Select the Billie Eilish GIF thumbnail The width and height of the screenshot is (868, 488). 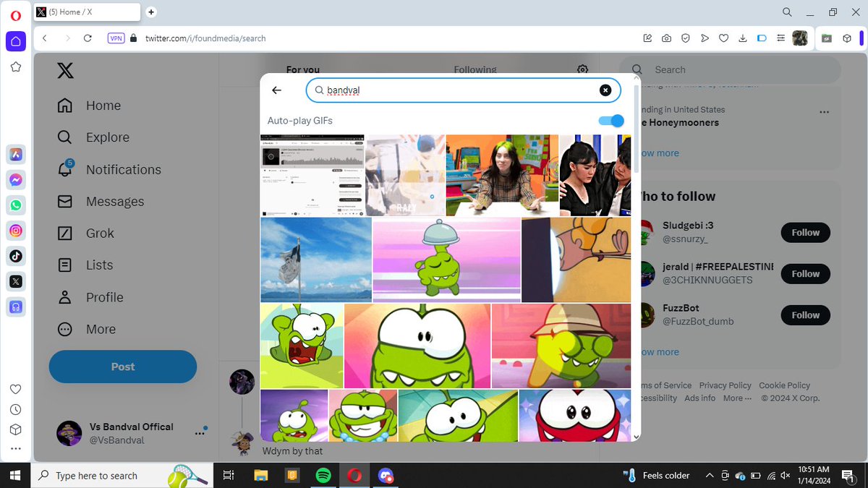[x=502, y=175]
